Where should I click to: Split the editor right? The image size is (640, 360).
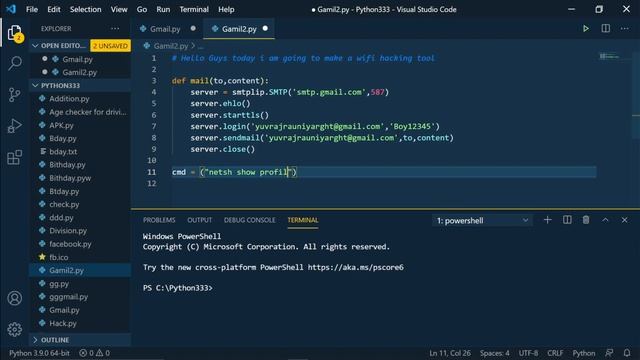(606, 29)
